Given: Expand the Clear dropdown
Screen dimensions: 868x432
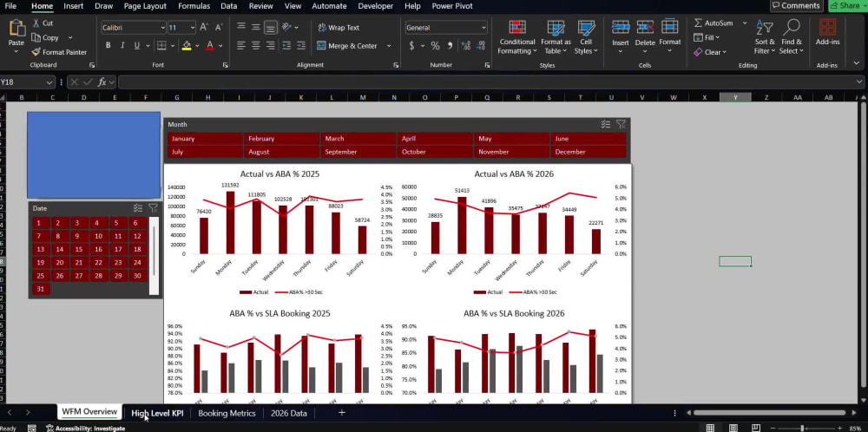Looking at the screenshot, I should [x=724, y=52].
